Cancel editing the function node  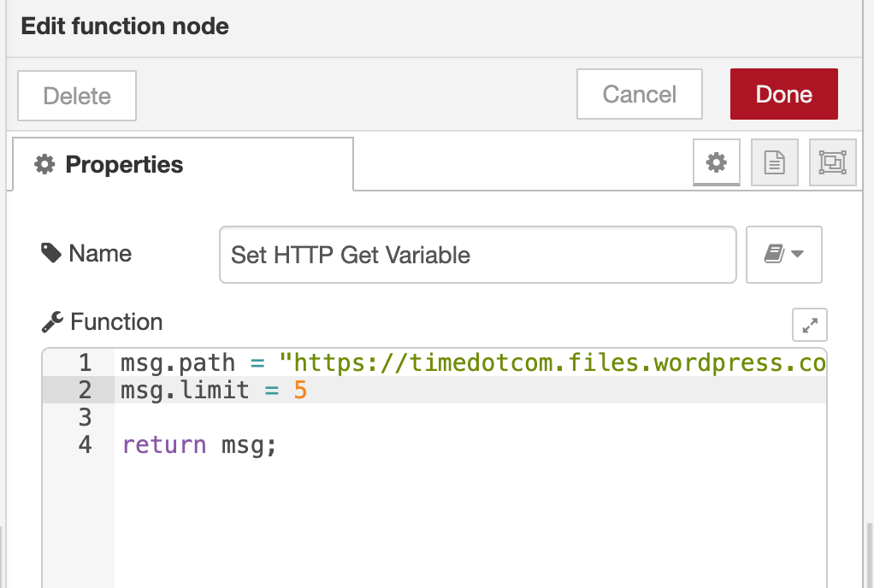pyautogui.click(x=639, y=94)
